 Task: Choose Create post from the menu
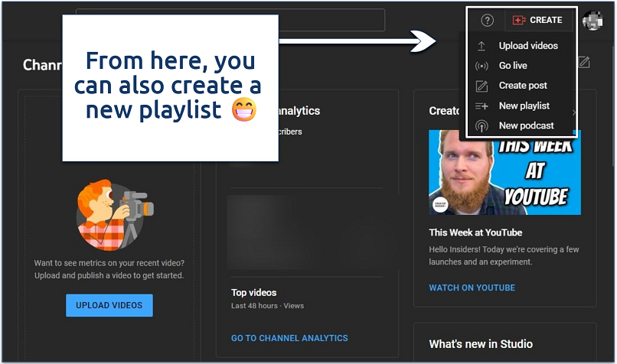(523, 86)
